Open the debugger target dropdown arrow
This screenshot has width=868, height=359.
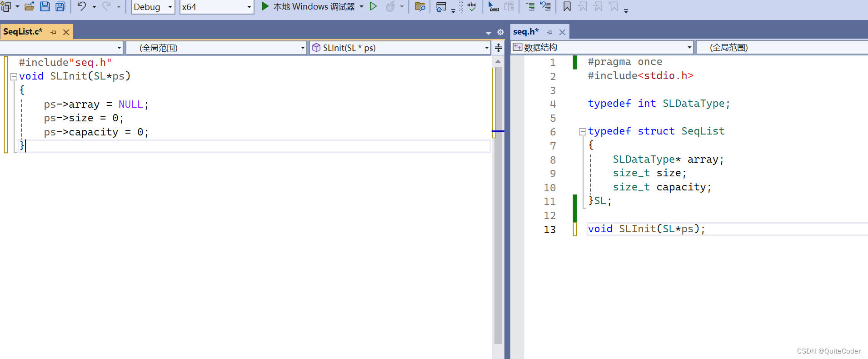(x=362, y=7)
